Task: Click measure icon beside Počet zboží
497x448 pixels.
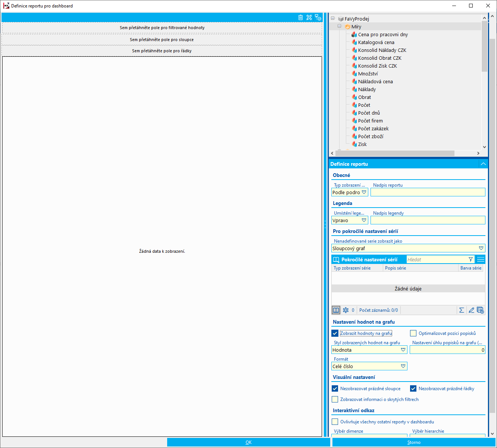Action: point(354,136)
